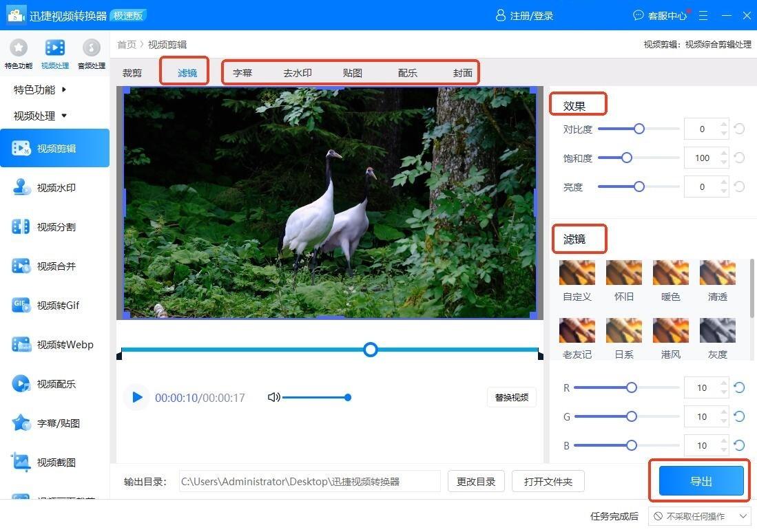This screenshot has height=532, width=757.
Task: Click the 更改目录 button
Action: pos(476,482)
